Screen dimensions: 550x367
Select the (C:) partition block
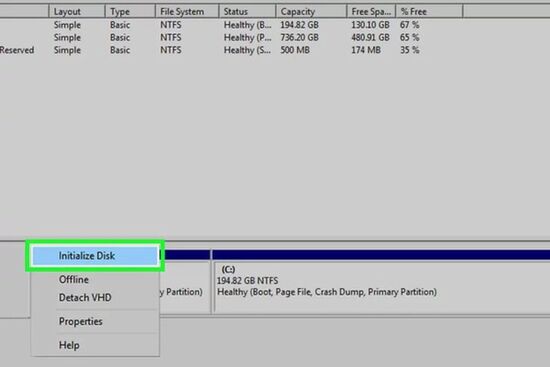click(382, 287)
